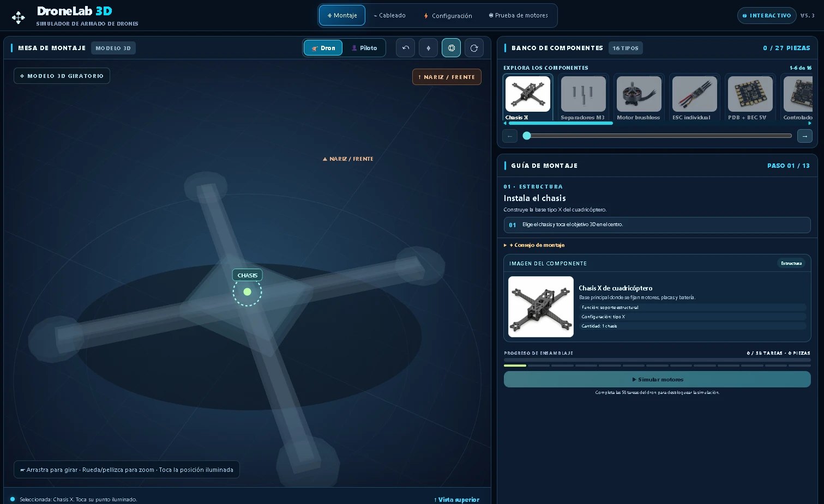The height and width of the screenshot is (504, 824).
Task: Click the 'Configuración: tipo X' row
Action: [x=692, y=317]
